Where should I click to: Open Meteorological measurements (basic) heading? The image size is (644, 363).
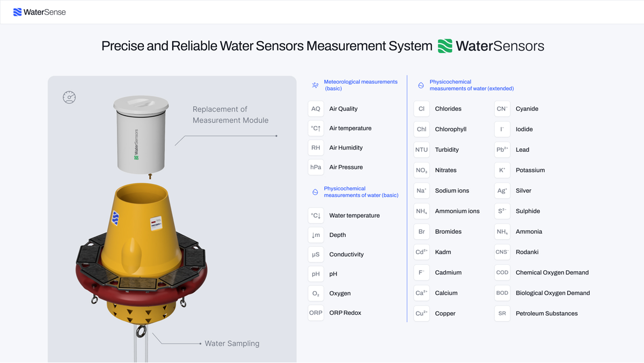pyautogui.click(x=360, y=85)
